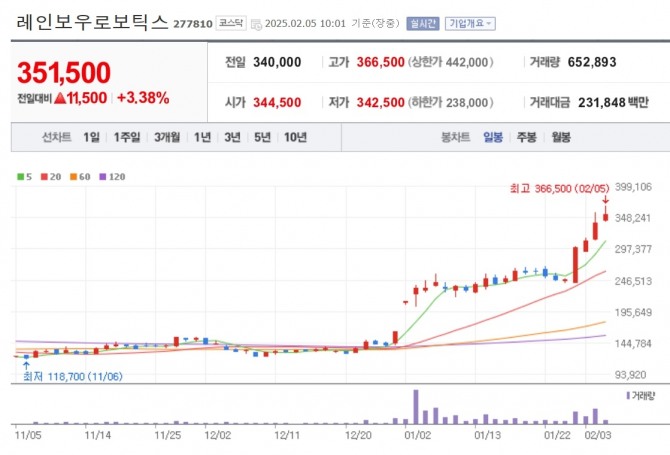Click the 하한가 238,000 lower limit text
This screenshot has height=455, width=670.
click(x=450, y=103)
